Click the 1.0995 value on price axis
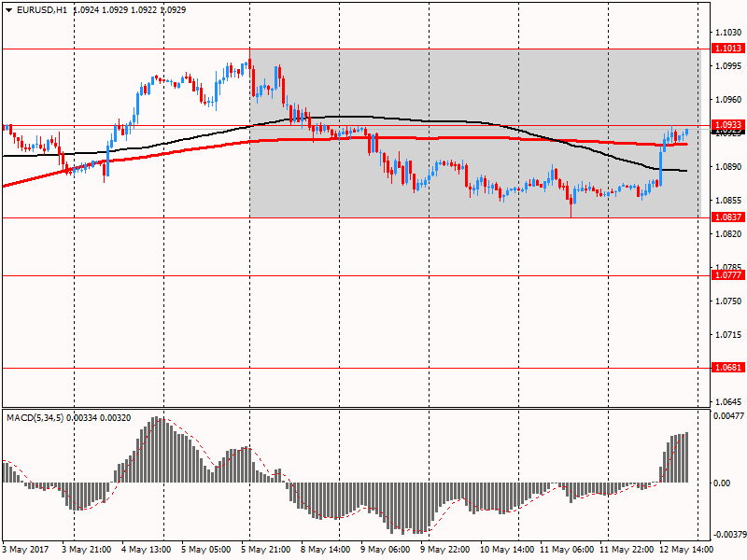 pos(728,65)
